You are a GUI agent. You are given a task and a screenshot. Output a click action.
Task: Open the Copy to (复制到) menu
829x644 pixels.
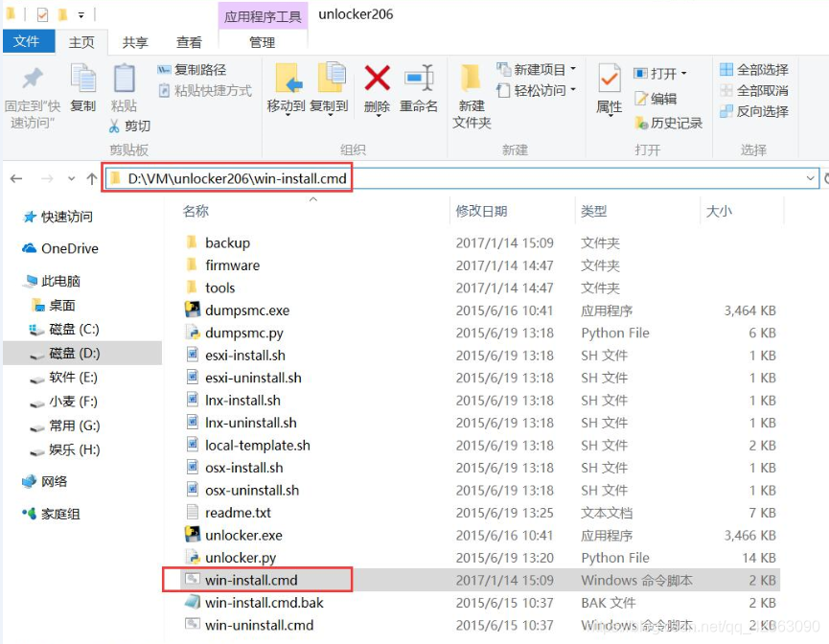(x=329, y=89)
